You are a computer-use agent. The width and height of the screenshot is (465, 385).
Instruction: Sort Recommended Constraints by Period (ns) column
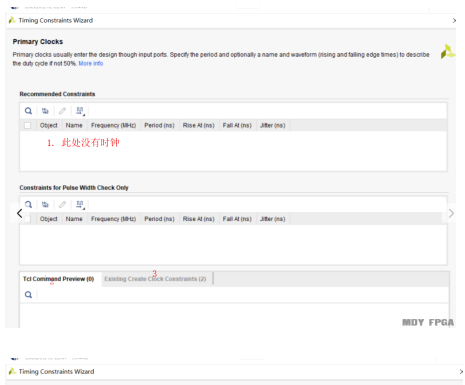[159, 125]
